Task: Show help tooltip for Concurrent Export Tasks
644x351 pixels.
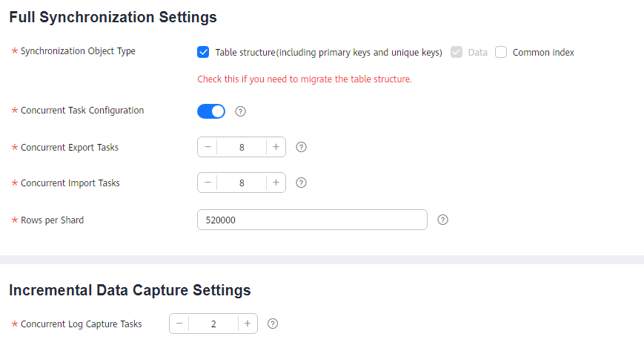Action: 301,147
